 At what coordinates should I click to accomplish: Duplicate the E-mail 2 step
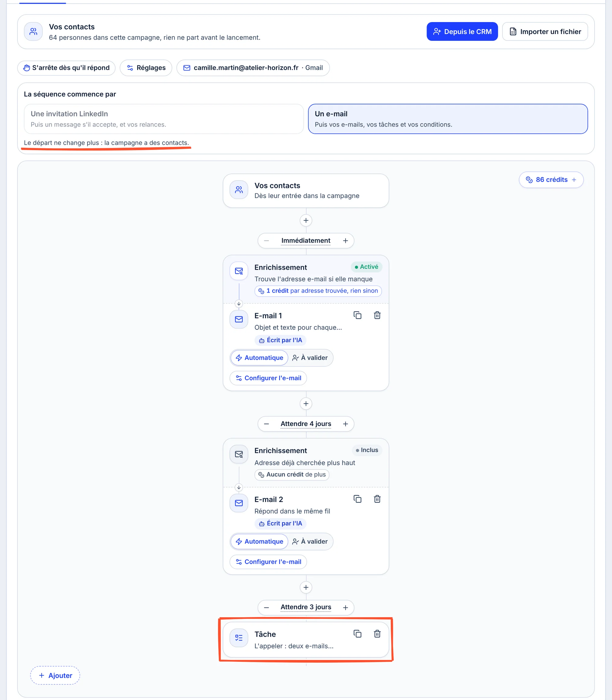click(x=357, y=499)
